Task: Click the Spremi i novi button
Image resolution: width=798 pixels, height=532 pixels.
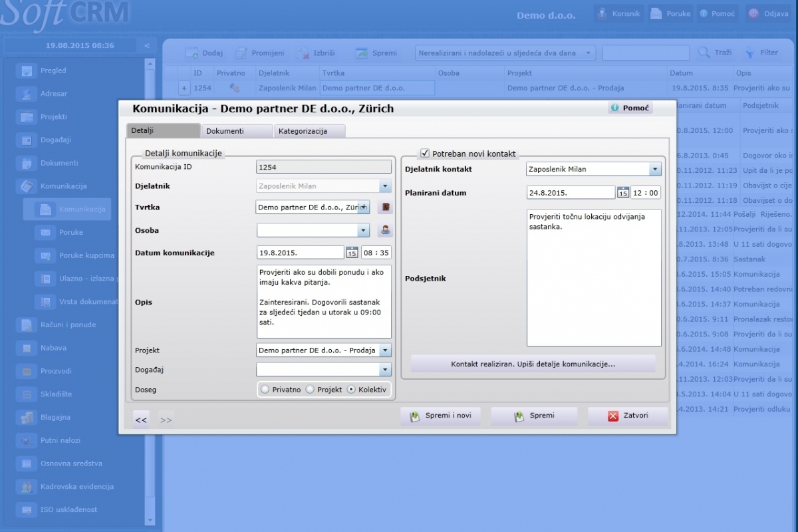Action: pyautogui.click(x=440, y=416)
